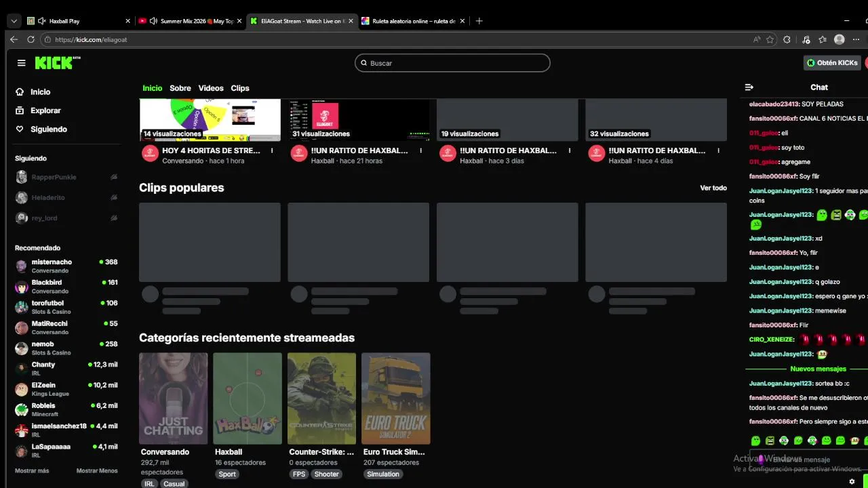Viewport: 868px width, 488px height.
Task: Click the site info lock icon in address bar
Action: pos(47,39)
